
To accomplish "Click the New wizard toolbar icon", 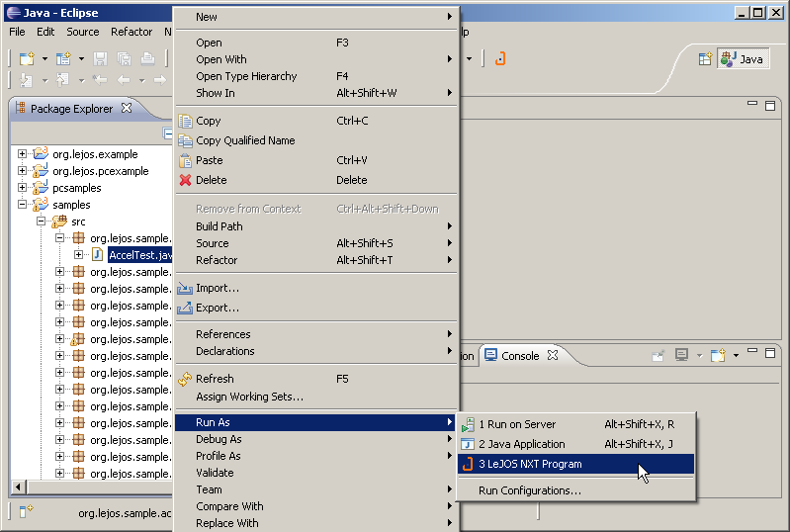I will tap(27, 59).
